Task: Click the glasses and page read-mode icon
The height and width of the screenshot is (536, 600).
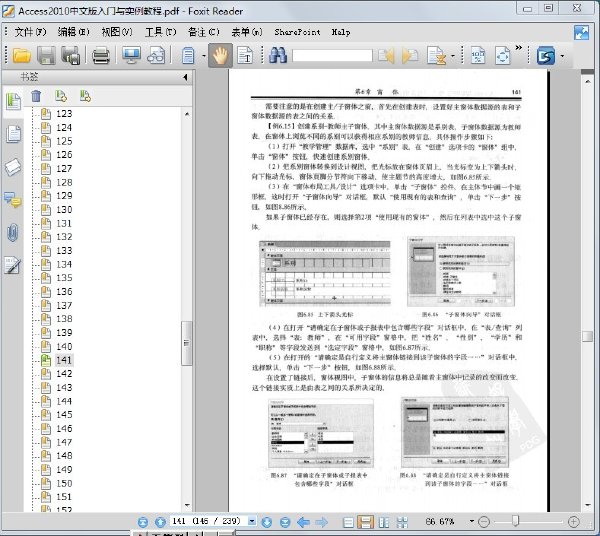Action: tap(157, 56)
